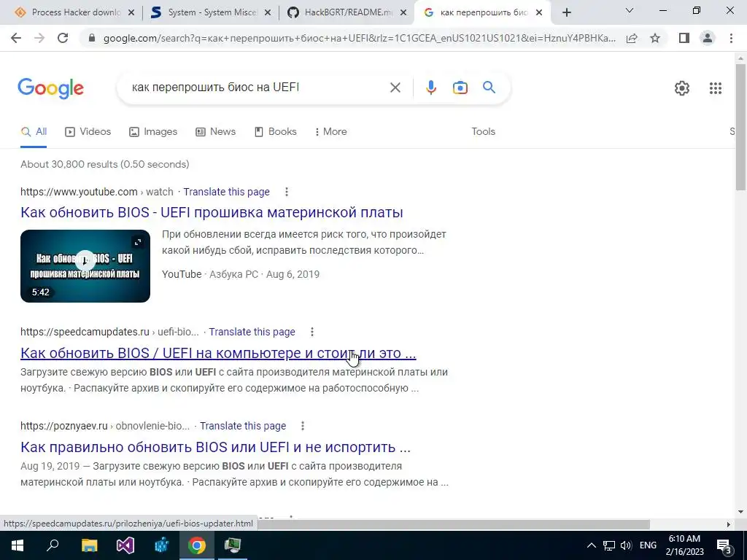
Task: Click the Google logo
Action: pos(50,88)
